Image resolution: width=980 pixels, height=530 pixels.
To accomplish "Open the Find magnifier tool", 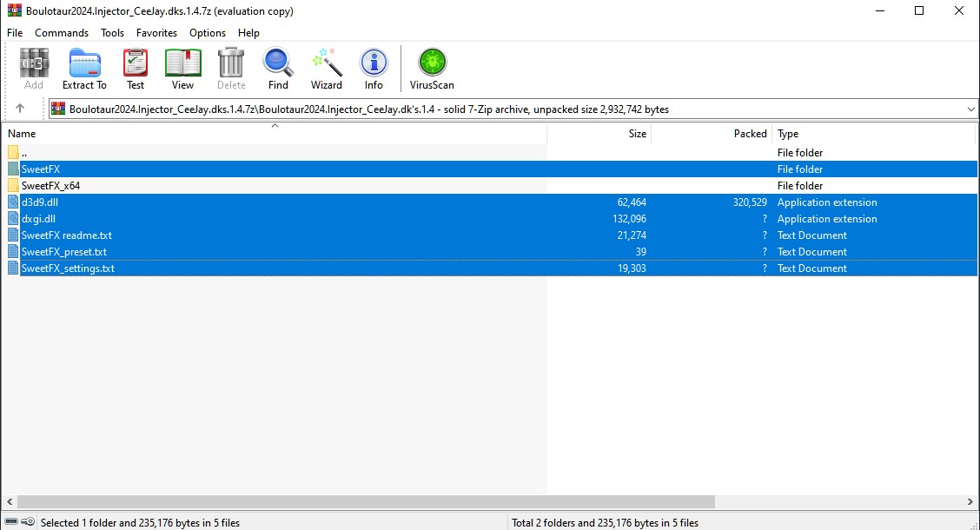I will click(278, 63).
